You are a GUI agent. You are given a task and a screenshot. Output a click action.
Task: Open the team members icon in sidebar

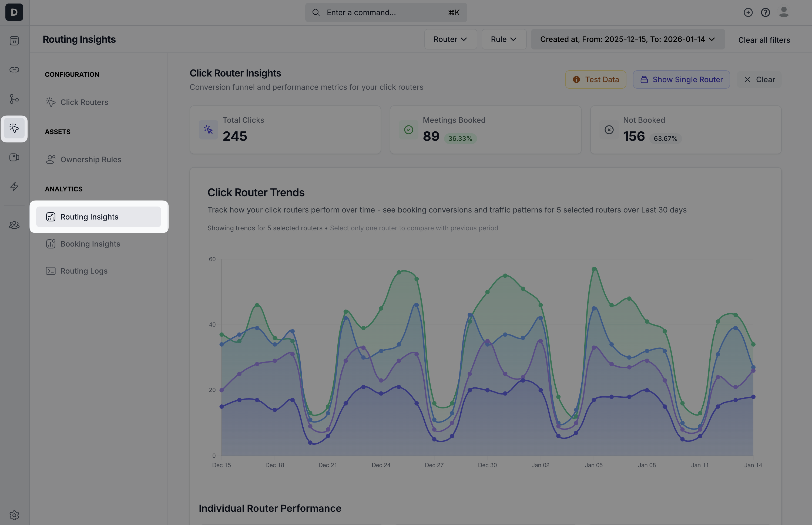(x=14, y=225)
